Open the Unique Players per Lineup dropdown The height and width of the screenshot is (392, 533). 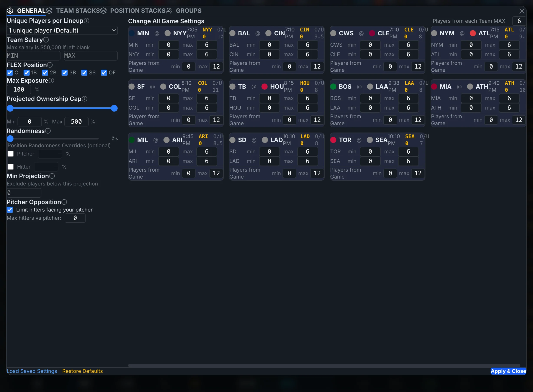pyautogui.click(x=62, y=30)
